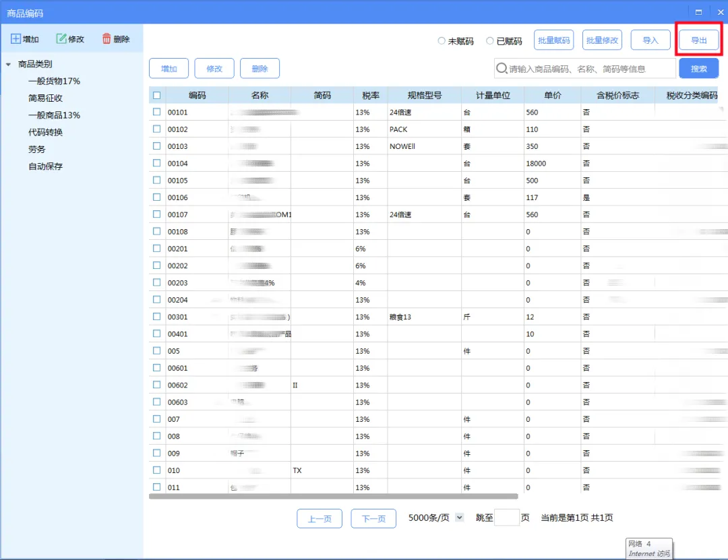The image size is (728, 560).
Task: Click the 单价 column header
Action: [553, 95]
